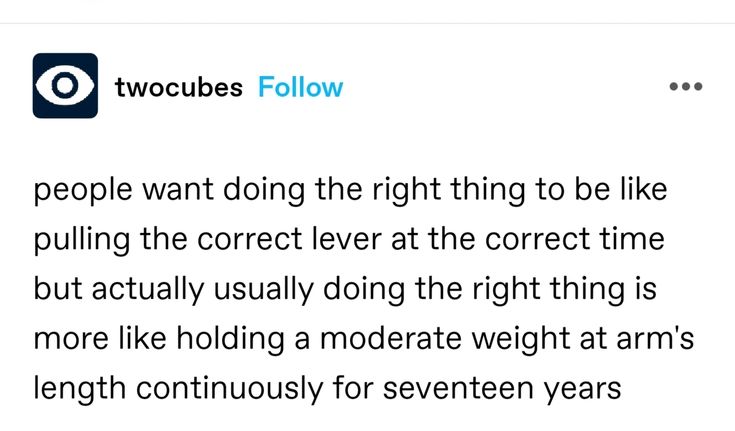Open the twocubes username link
The width and height of the screenshot is (735, 431).
pyautogui.click(x=179, y=87)
